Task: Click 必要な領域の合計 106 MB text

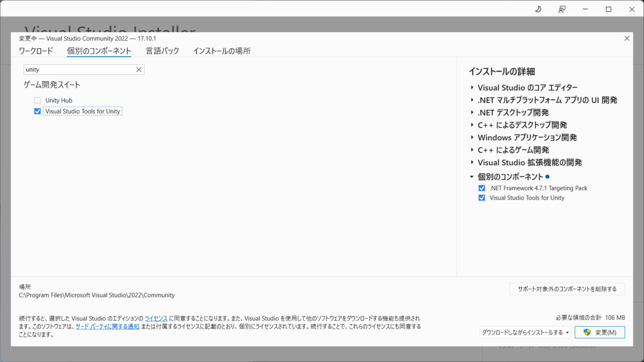Action: (x=590, y=317)
